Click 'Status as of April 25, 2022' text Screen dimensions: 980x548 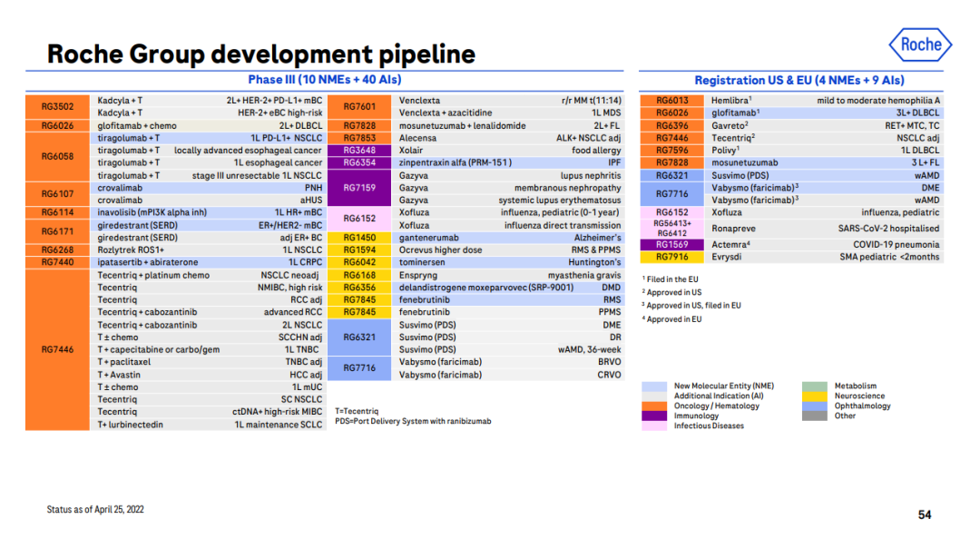(x=95, y=510)
